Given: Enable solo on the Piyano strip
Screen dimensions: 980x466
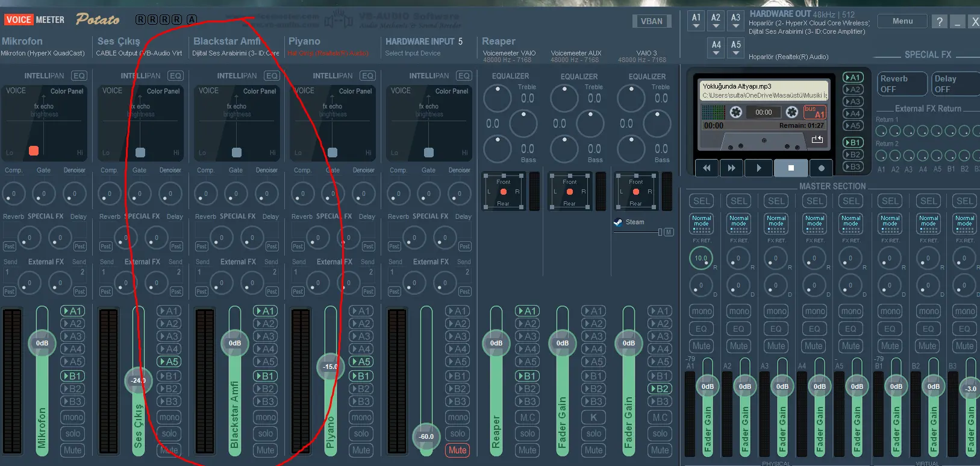Looking at the screenshot, I should [x=361, y=433].
